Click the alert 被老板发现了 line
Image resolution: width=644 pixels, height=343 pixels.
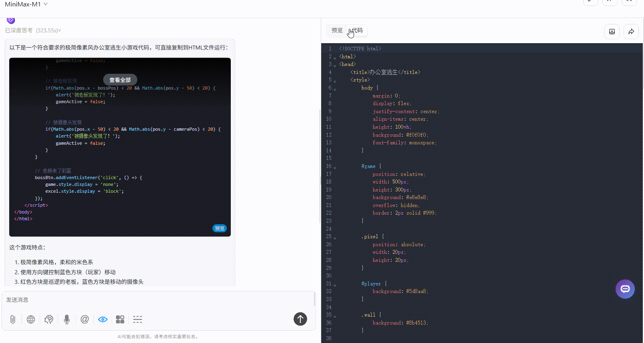[85, 95]
